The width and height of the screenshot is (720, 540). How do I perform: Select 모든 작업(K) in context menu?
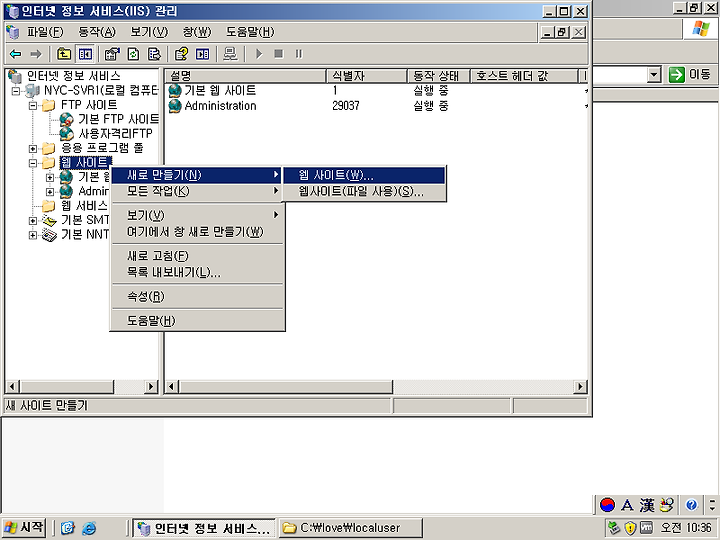pyautogui.click(x=197, y=191)
